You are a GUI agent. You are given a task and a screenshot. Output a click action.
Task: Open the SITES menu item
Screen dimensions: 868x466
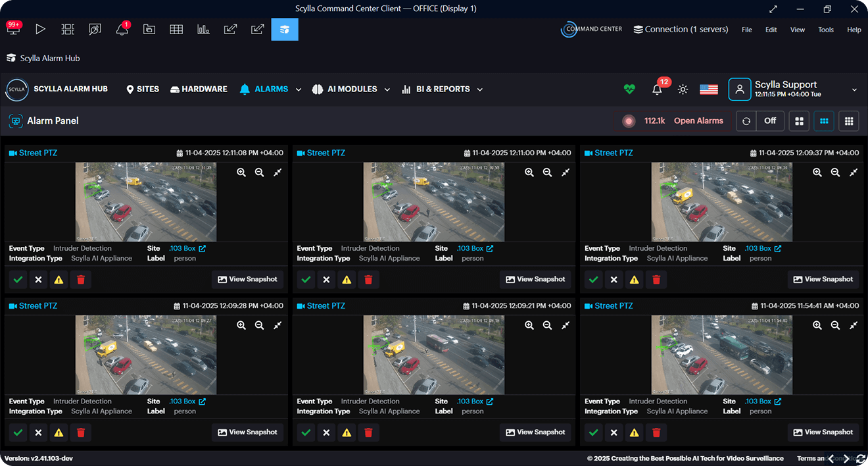click(143, 90)
